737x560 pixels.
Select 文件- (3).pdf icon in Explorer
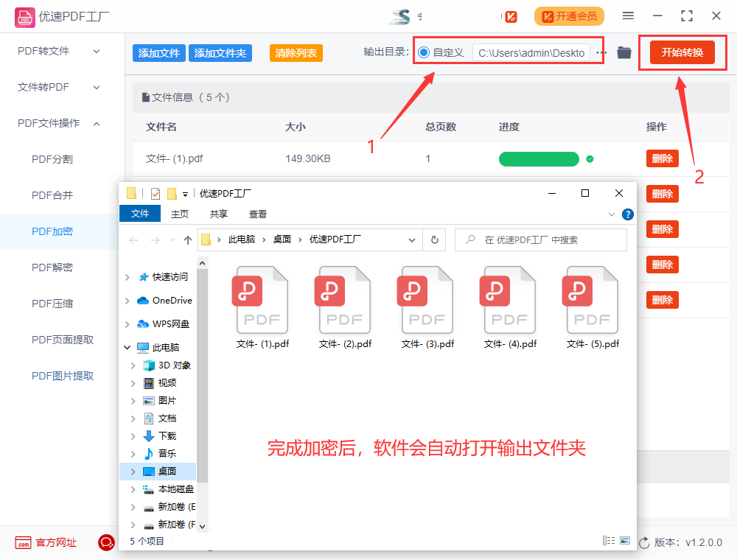[x=427, y=300]
